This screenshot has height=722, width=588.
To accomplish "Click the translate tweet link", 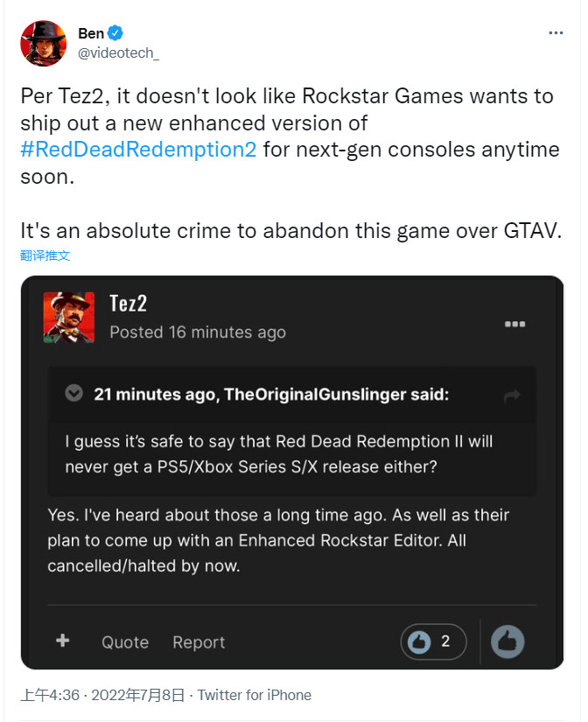I will 45,256.
